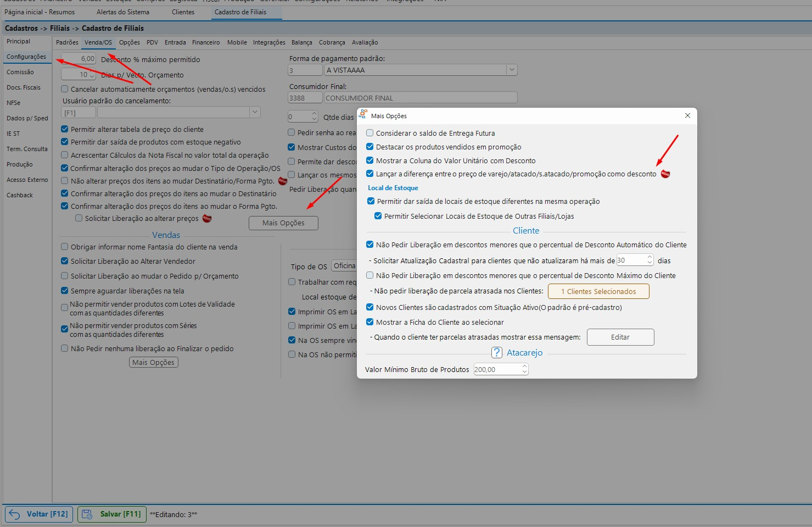The image size is (812, 527).
Task: Switch to Alertas do Sistema tab
Action: tap(123, 12)
